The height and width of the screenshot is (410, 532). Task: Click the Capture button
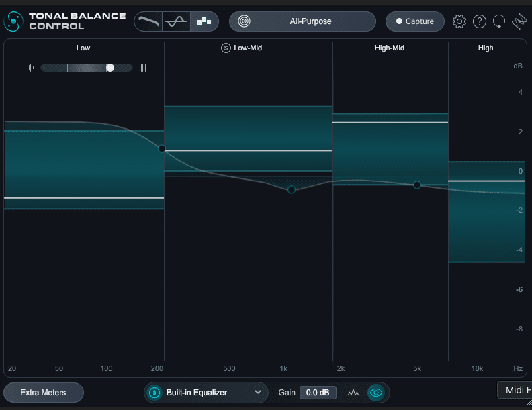coord(415,21)
